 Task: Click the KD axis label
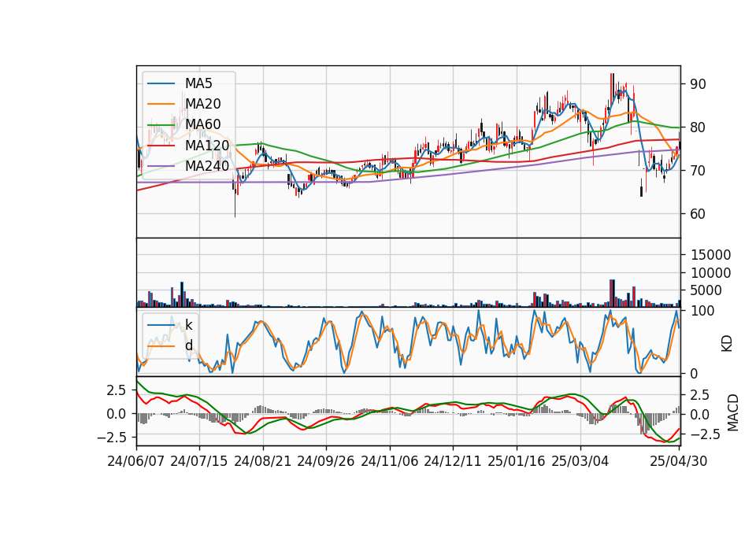point(727,344)
